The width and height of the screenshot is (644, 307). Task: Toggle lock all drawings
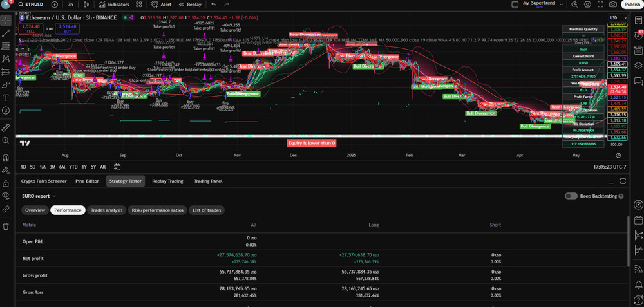pyautogui.click(x=6, y=183)
